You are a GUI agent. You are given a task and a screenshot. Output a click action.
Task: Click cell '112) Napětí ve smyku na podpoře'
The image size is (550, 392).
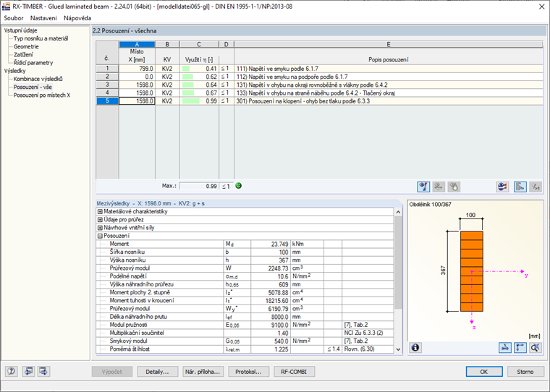389,77
